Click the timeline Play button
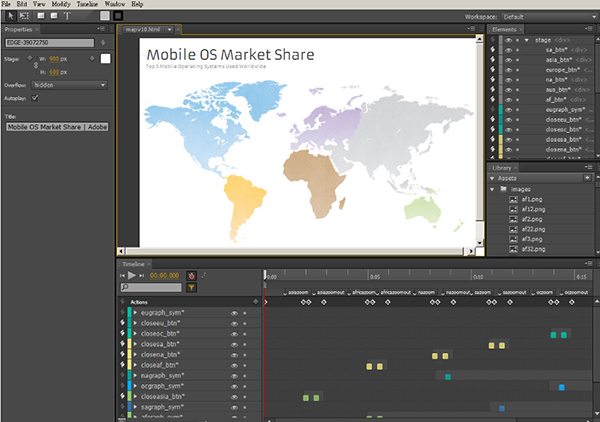 pos(131,275)
